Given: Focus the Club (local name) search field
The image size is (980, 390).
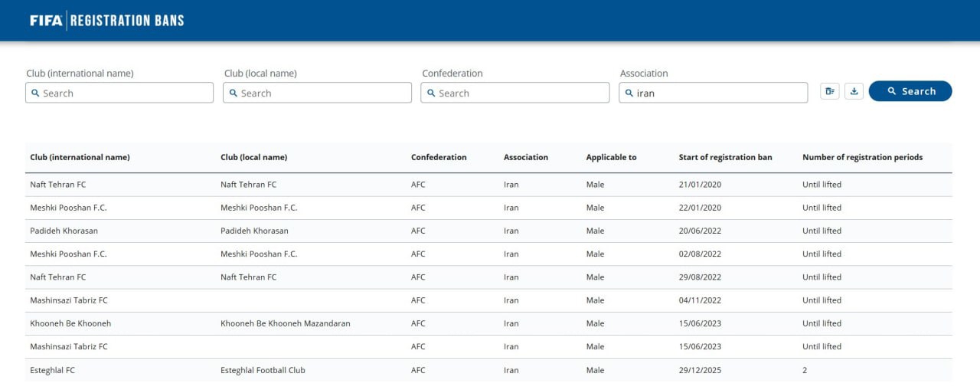Looking at the screenshot, I should (317, 93).
